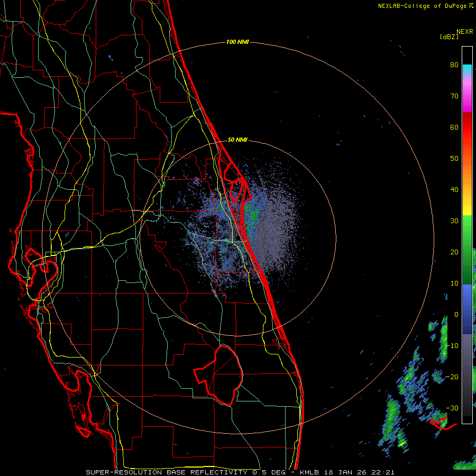Click the cyan segment of the color bar
Image resolution: width=476 pixels, height=476 pixels.
467,69
